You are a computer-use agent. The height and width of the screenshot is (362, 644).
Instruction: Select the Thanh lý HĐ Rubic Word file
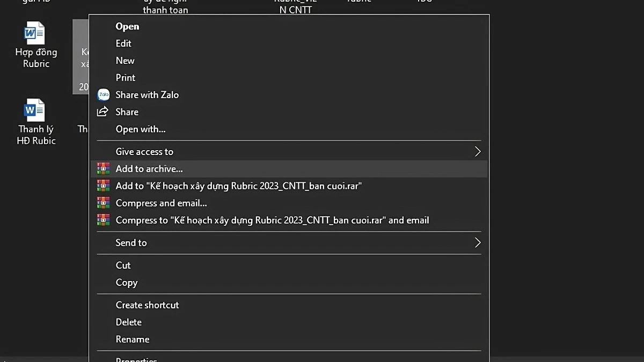35,111
